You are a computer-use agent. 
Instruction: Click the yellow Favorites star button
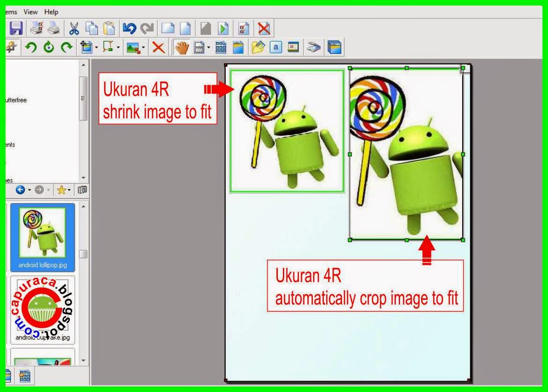coord(61,190)
